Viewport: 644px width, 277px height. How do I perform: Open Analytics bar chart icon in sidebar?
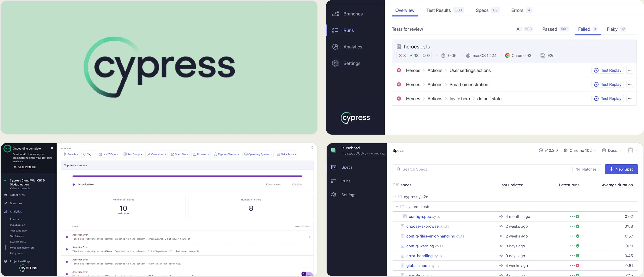[6, 211]
